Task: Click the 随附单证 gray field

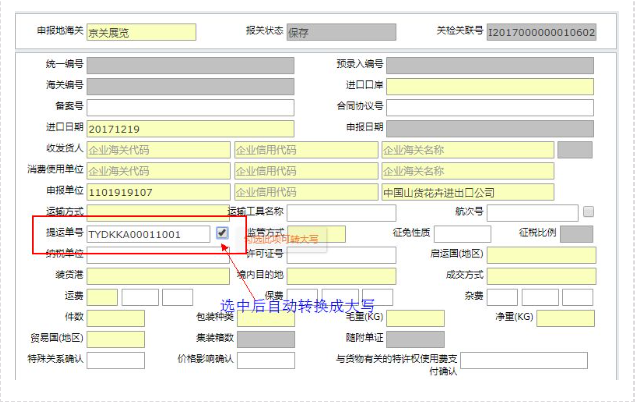Action: click(415, 339)
